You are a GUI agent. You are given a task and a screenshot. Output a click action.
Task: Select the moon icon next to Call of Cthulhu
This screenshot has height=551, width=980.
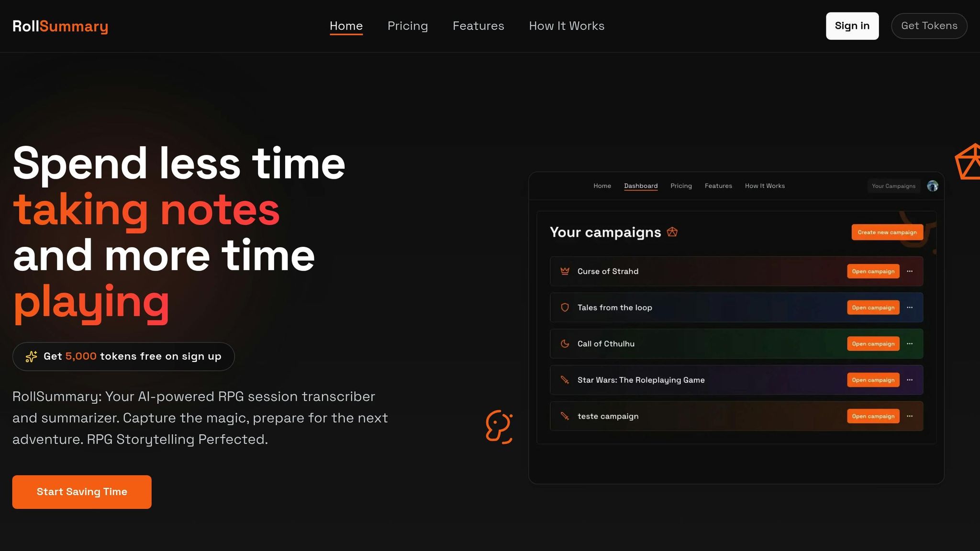point(565,344)
